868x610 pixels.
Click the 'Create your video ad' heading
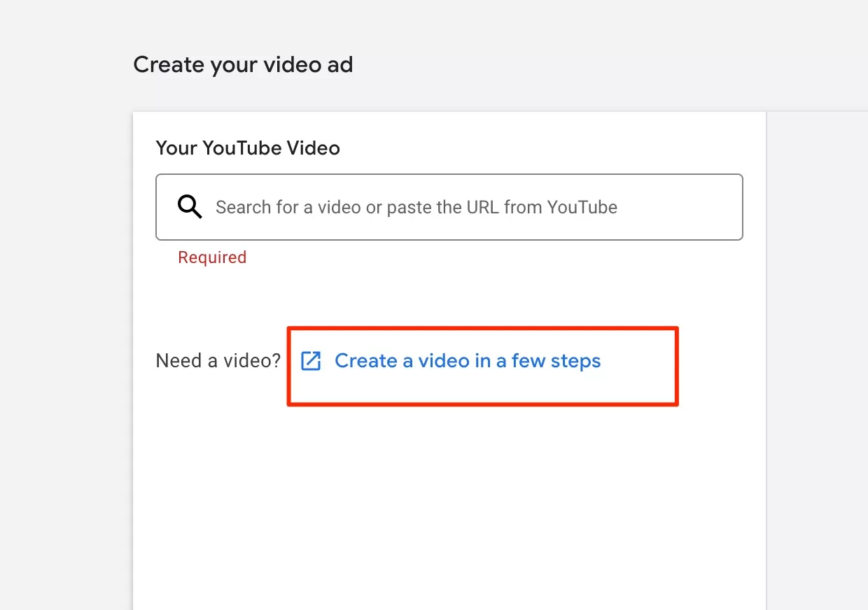243,65
